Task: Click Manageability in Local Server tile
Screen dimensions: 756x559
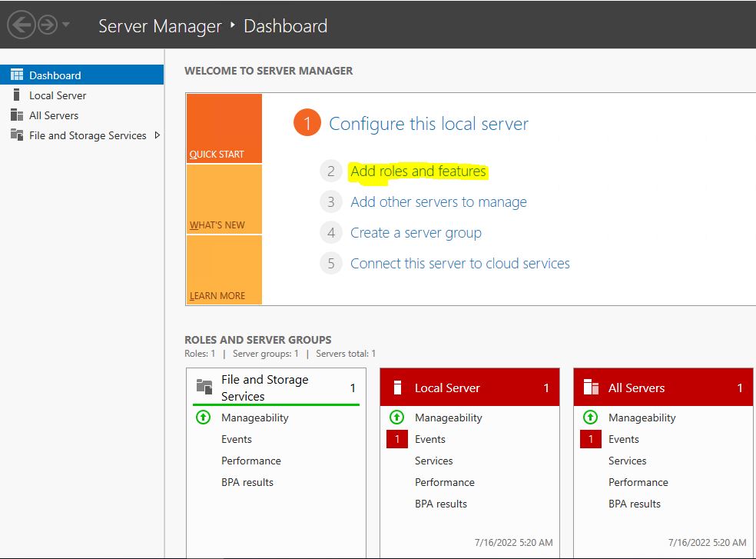Action: 449,418
